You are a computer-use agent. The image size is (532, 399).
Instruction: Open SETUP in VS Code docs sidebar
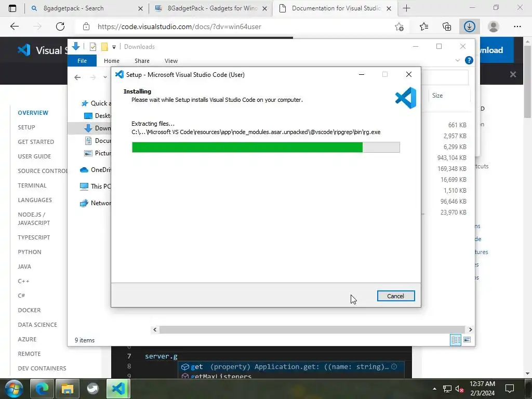[x=26, y=127]
